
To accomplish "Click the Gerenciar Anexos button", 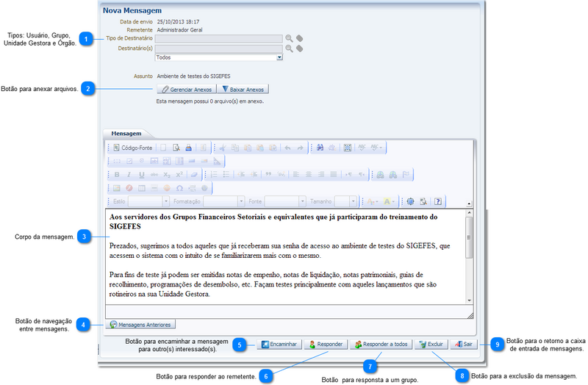I will pyautogui.click(x=187, y=90).
